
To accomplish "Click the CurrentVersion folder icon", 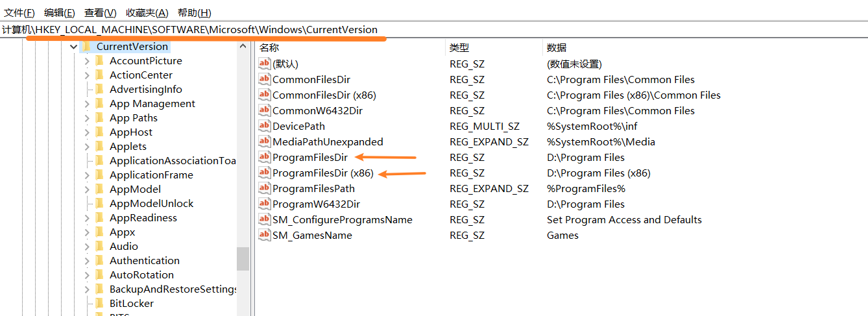I will (86, 47).
